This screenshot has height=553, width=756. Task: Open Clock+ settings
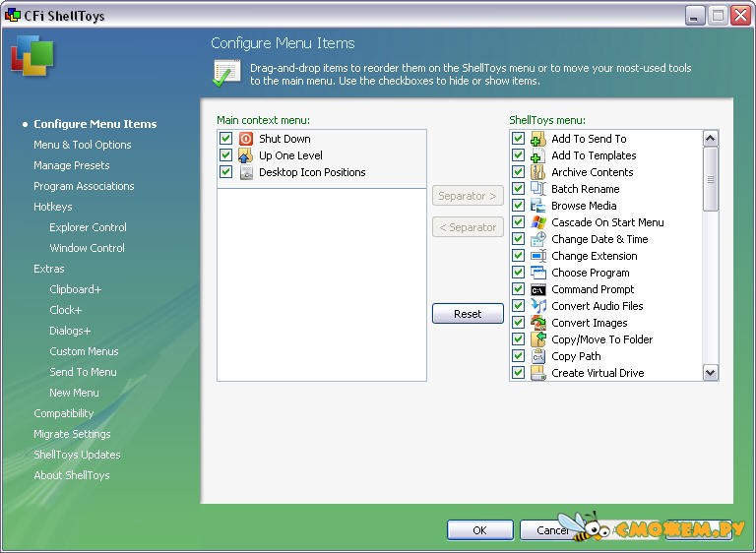pos(66,310)
